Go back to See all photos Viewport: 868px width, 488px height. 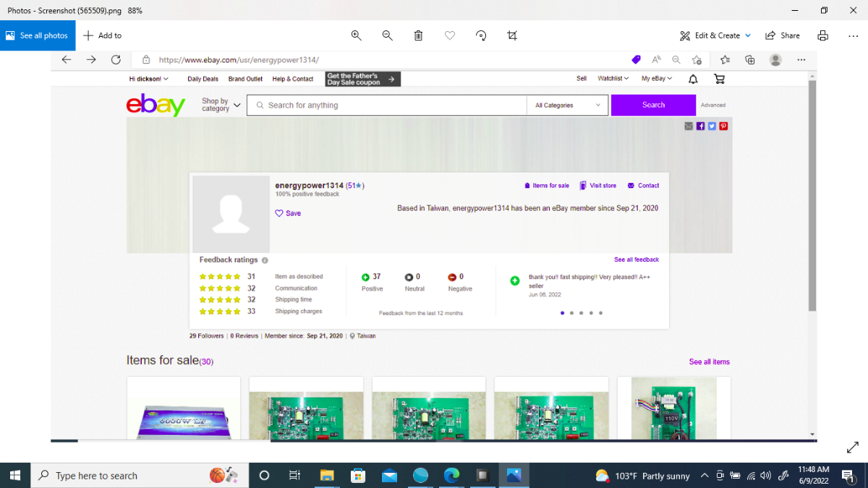pos(38,35)
